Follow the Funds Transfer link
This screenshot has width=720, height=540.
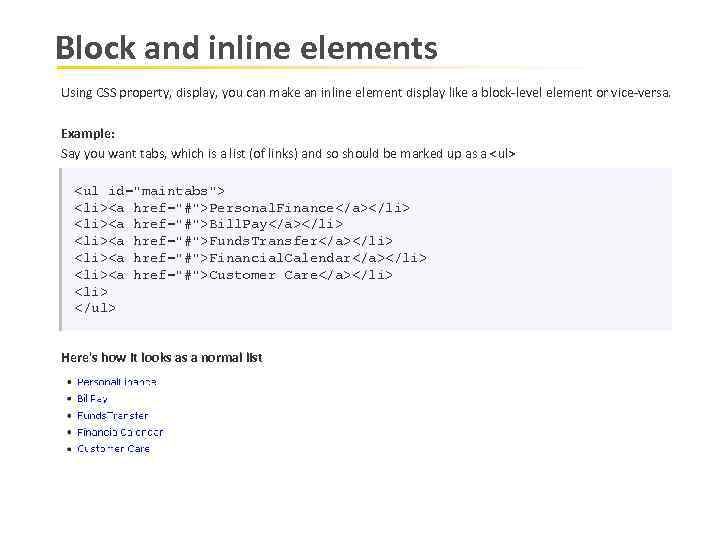coord(112,415)
